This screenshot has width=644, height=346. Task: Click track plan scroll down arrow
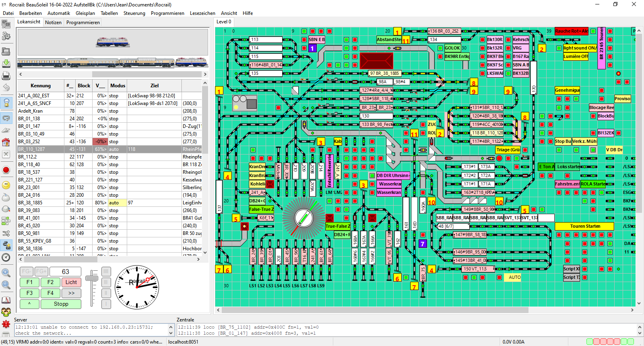click(639, 303)
